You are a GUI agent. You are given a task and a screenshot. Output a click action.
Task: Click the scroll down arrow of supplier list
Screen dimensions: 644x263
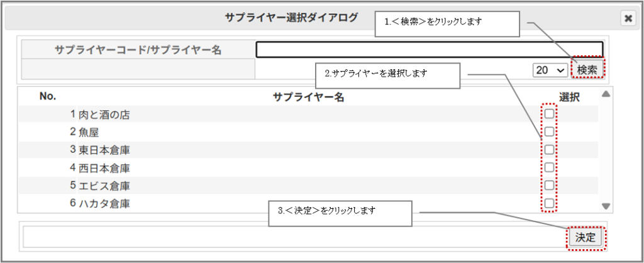(x=606, y=206)
